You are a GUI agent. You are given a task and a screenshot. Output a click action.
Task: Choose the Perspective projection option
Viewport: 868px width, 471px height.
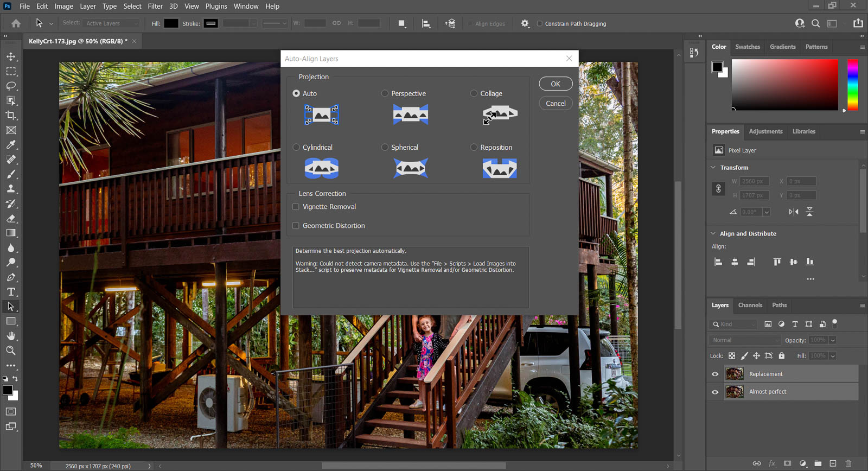coord(385,93)
